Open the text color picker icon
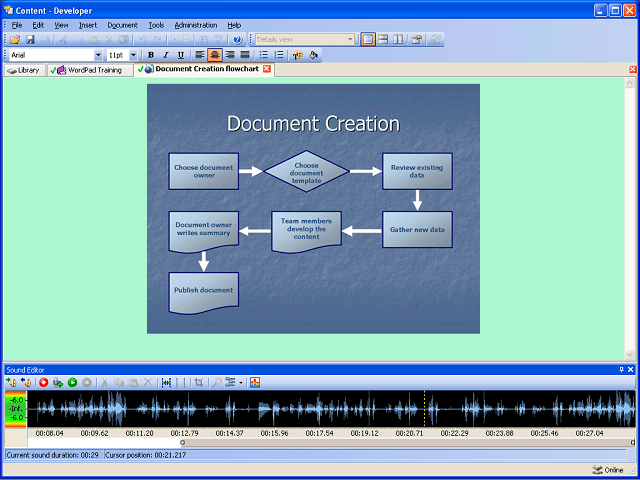The height and width of the screenshot is (480, 640). [298, 55]
